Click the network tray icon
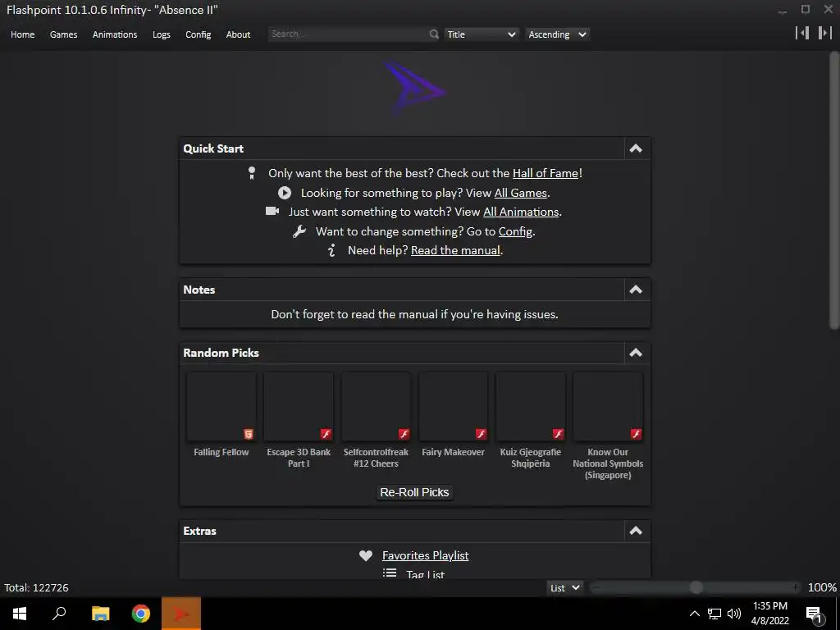Image resolution: width=840 pixels, height=630 pixels. click(x=714, y=614)
